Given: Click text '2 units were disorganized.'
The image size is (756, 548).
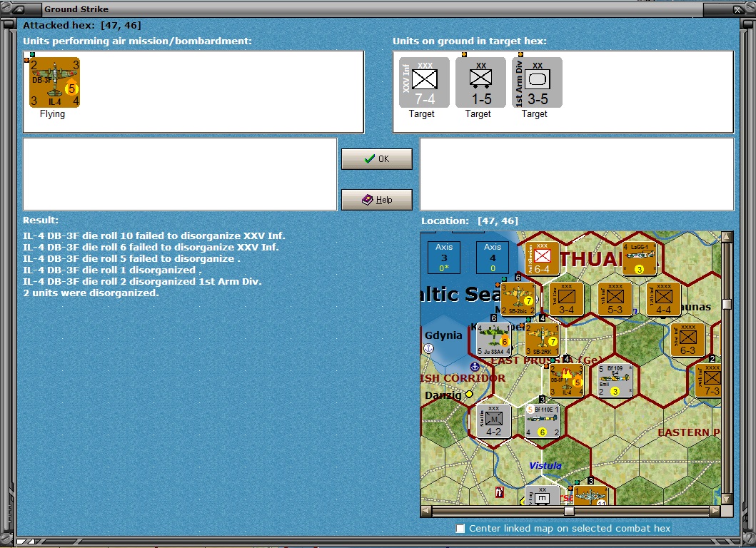Looking at the screenshot, I should pos(91,293).
